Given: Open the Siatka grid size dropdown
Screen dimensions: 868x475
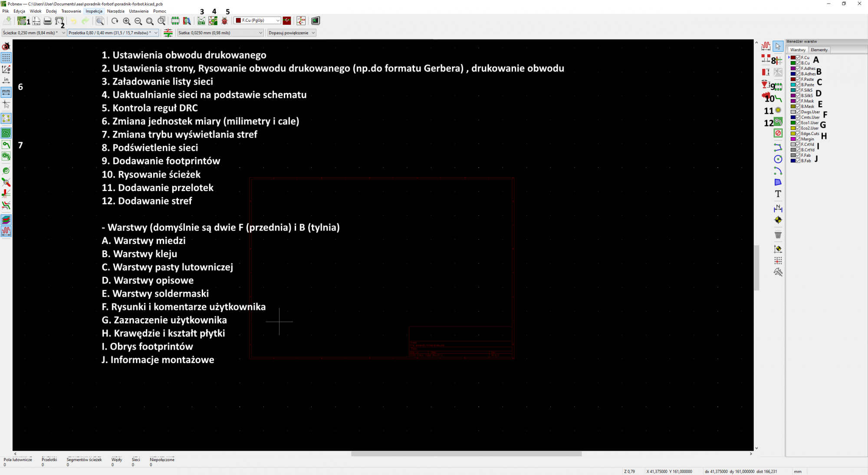Looking at the screenshot, I should (220, 33).
